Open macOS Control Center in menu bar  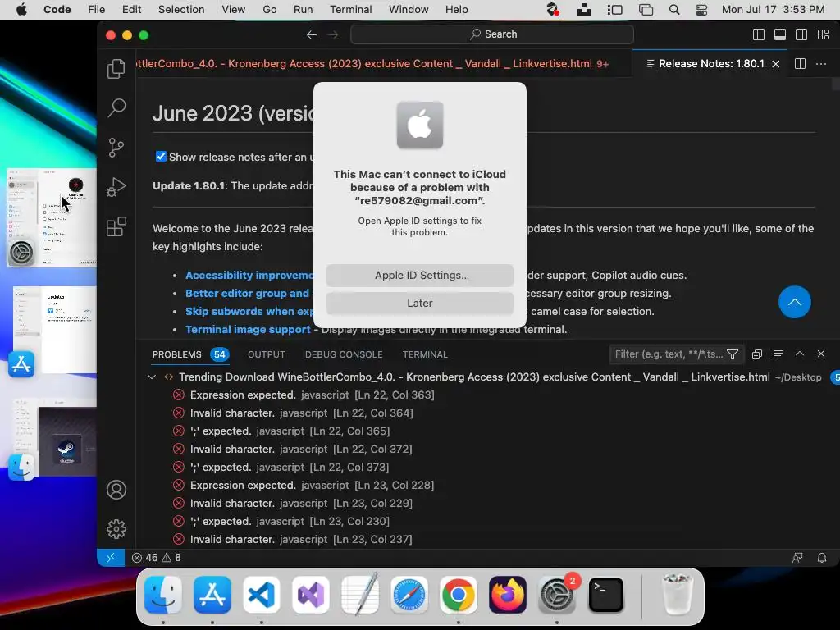(701, 10)
